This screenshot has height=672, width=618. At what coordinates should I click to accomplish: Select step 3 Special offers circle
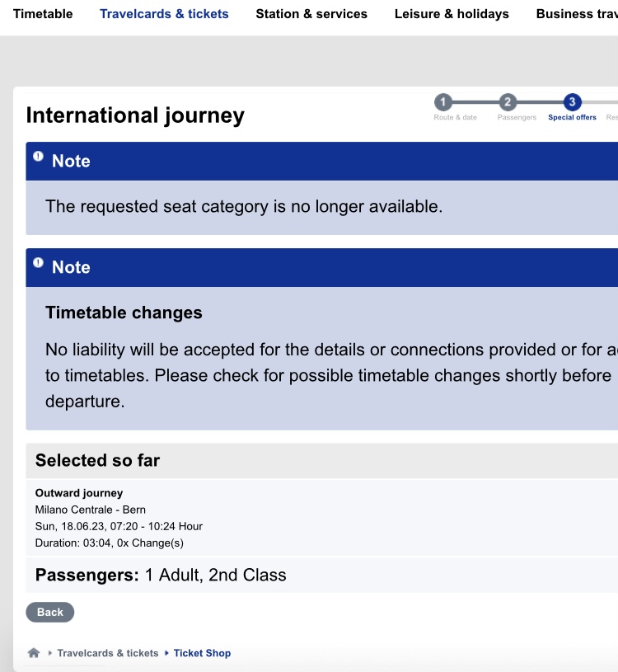coord(572,102)
